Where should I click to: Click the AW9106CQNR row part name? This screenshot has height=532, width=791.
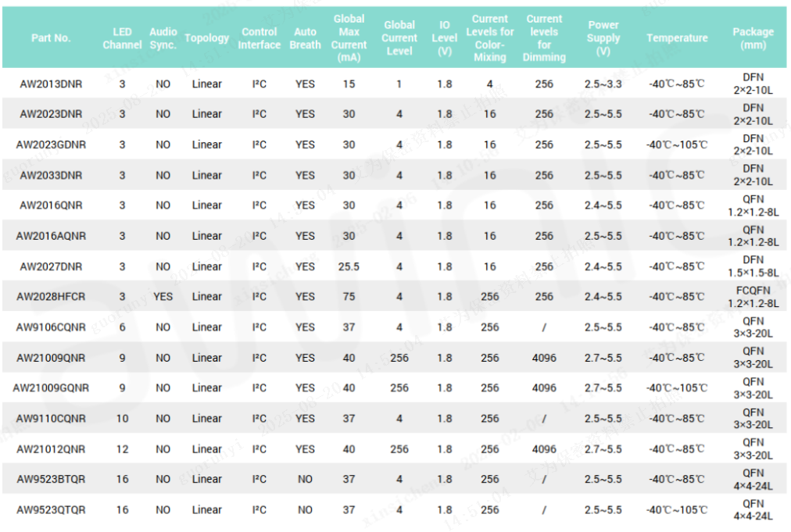51,327
